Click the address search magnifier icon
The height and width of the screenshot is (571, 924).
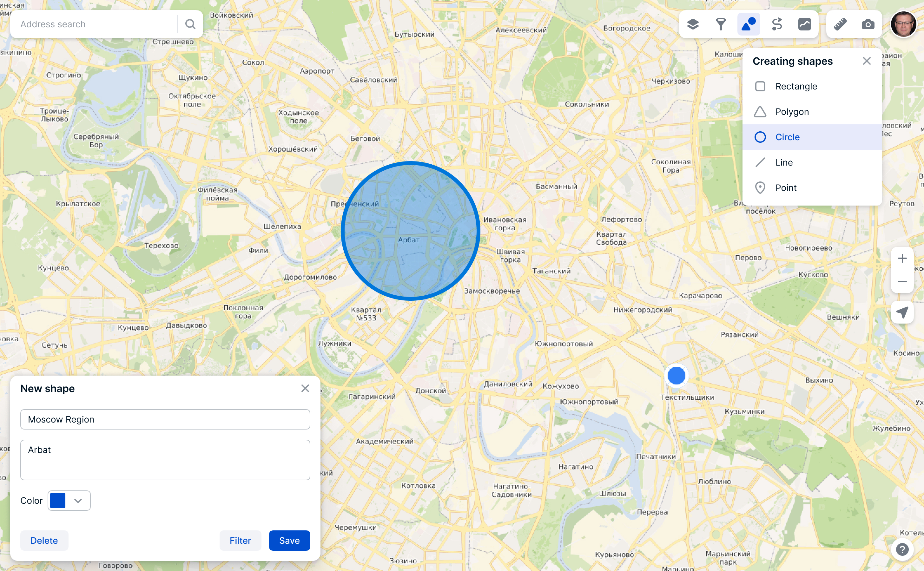190,24
